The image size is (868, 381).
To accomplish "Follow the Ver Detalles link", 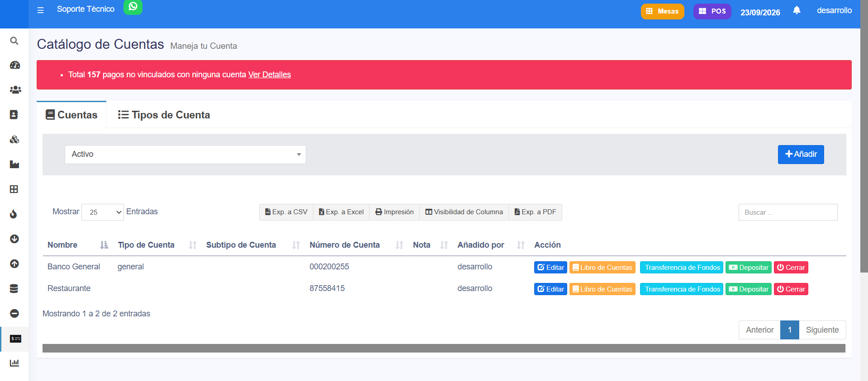I will (x=270, y=75).
